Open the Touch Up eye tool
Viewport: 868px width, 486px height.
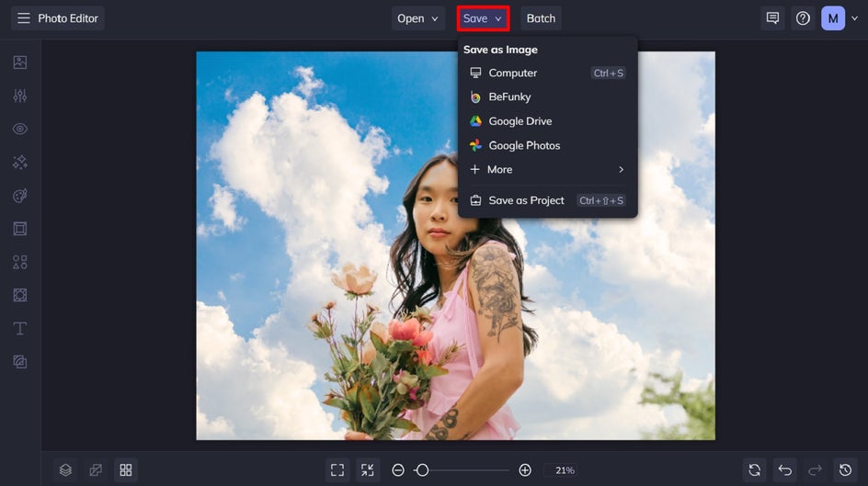click(20, 129)
